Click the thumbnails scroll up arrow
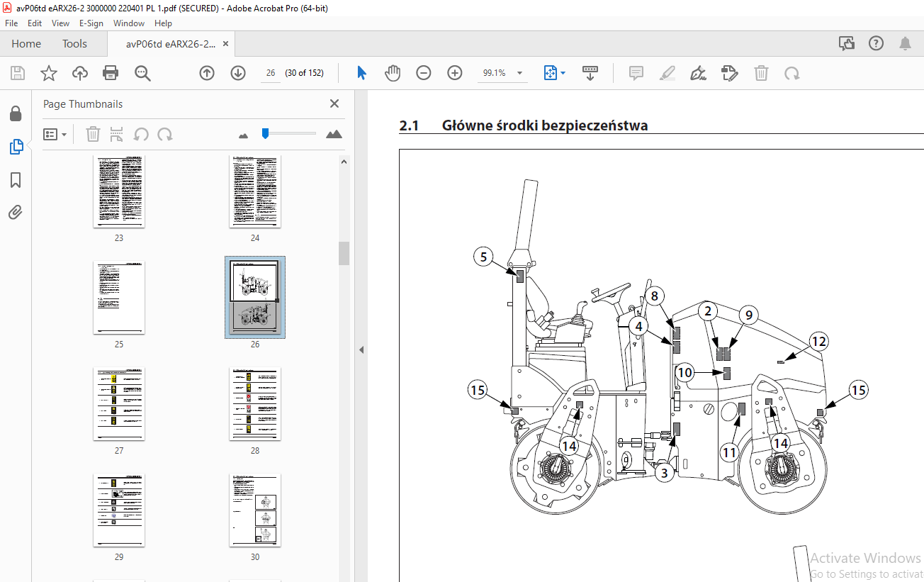 pyautogui.click(x=344, y=162)
